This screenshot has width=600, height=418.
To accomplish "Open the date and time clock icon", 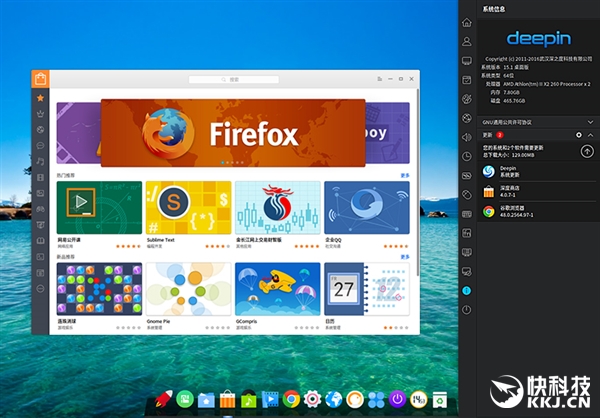I will [x=466, y=156].
